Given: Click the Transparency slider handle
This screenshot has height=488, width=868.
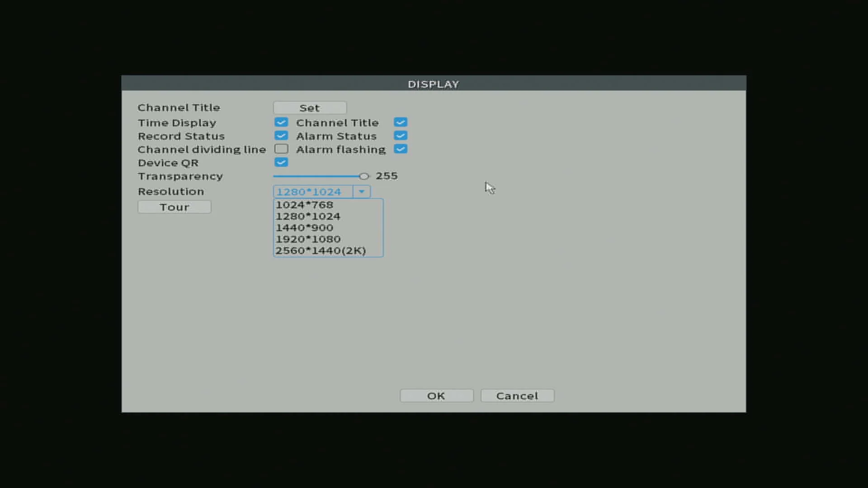Looking at the screenshot, I should 364,176.
